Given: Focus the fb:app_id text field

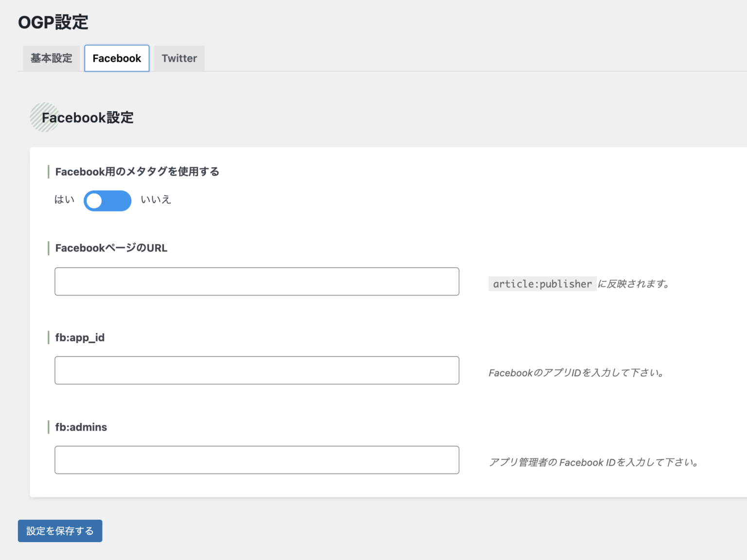Looking at the screenshot, I should point(257,370).
